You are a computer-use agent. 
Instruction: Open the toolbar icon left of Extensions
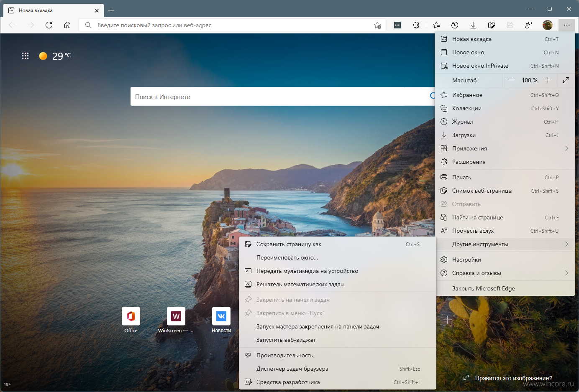point(397,25)
